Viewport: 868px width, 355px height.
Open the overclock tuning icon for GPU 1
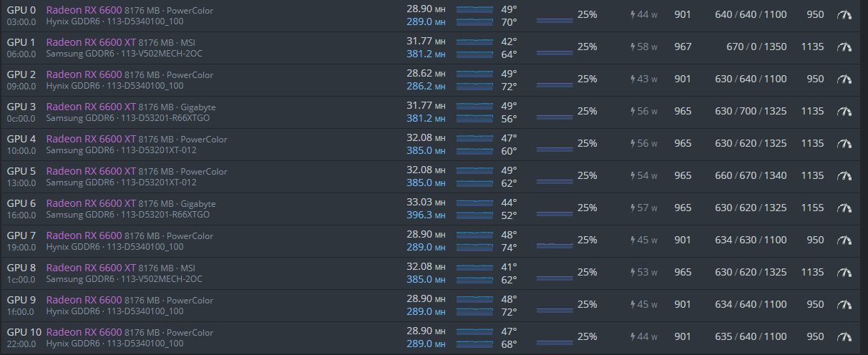click(844, 47)
